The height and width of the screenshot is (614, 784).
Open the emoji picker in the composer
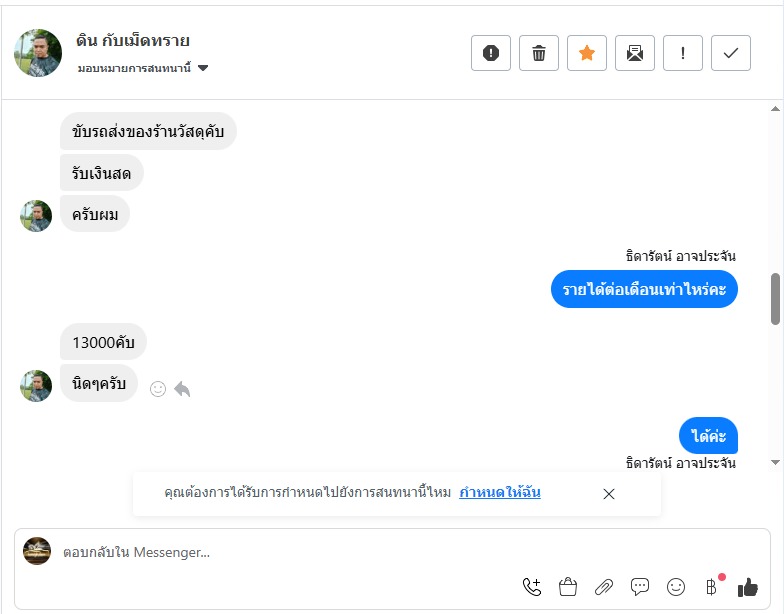pos(676,587)
